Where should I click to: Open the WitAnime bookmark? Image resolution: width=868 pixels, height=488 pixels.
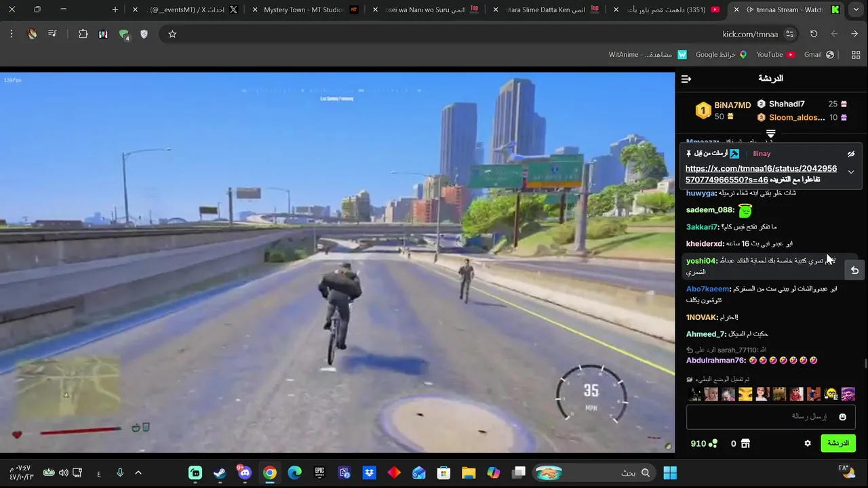pyautogui.click(x=648, y=54)
